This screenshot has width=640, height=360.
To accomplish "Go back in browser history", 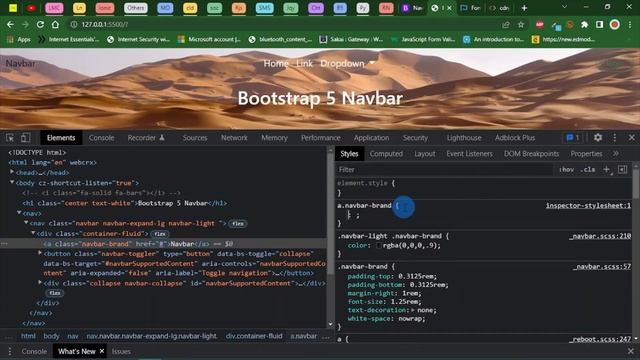I will point(10,24).
